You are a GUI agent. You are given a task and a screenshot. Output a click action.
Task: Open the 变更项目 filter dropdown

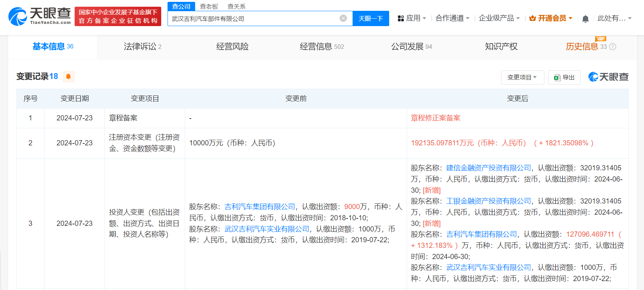[x=522, y=78]
